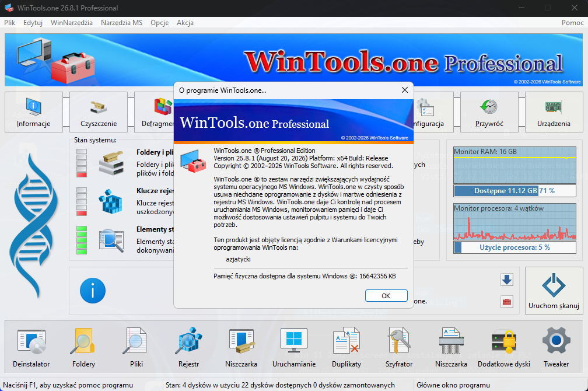Open the Pliki scanner tool
The height and width of the screenshot is (391, 588).
tap(136, 347)
